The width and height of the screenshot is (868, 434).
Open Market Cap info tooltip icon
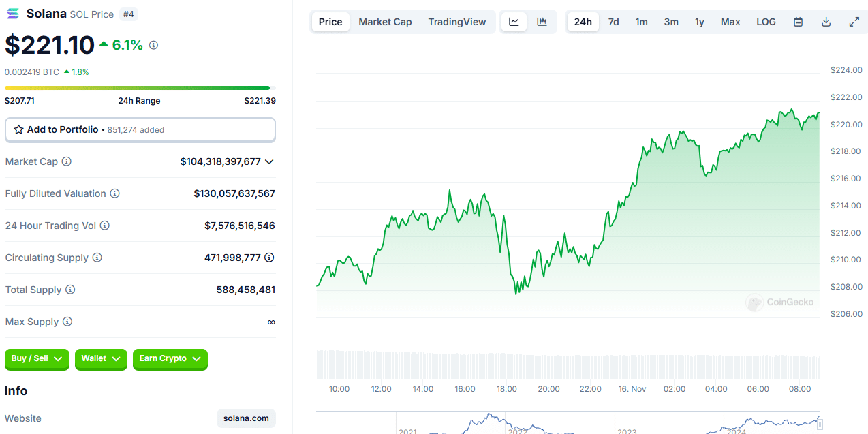(x=67, y=161)
